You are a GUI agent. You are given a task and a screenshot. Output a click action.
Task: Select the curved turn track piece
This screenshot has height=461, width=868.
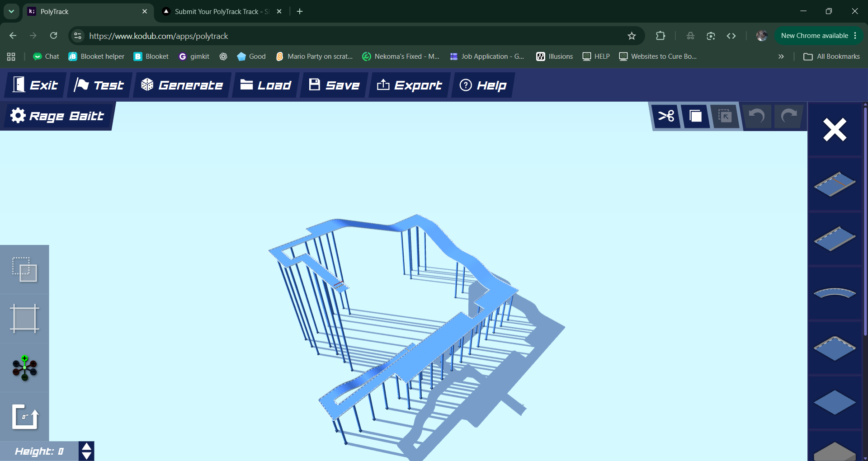tap(835, 293)
